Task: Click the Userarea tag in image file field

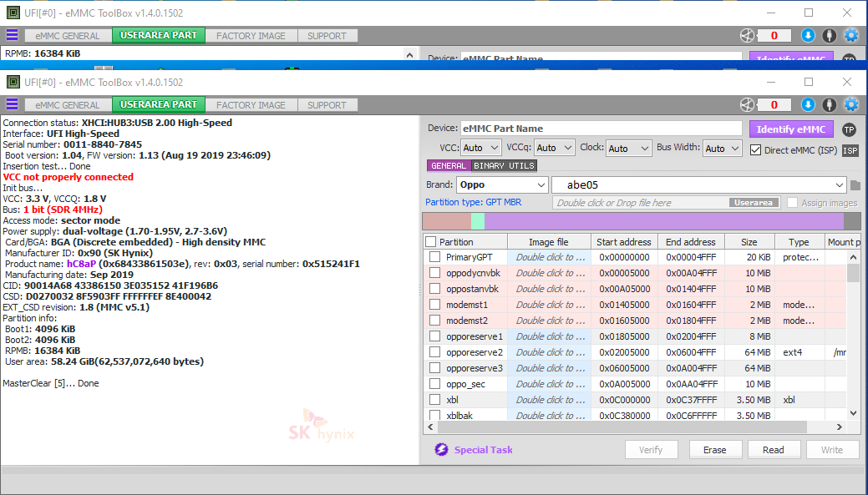Action: pos(754,203)
